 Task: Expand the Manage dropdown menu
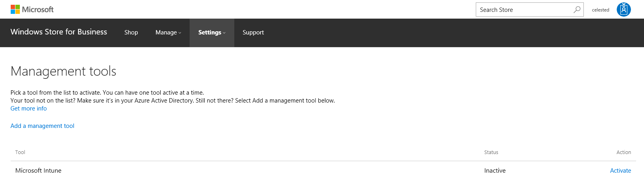click(168, 32)
